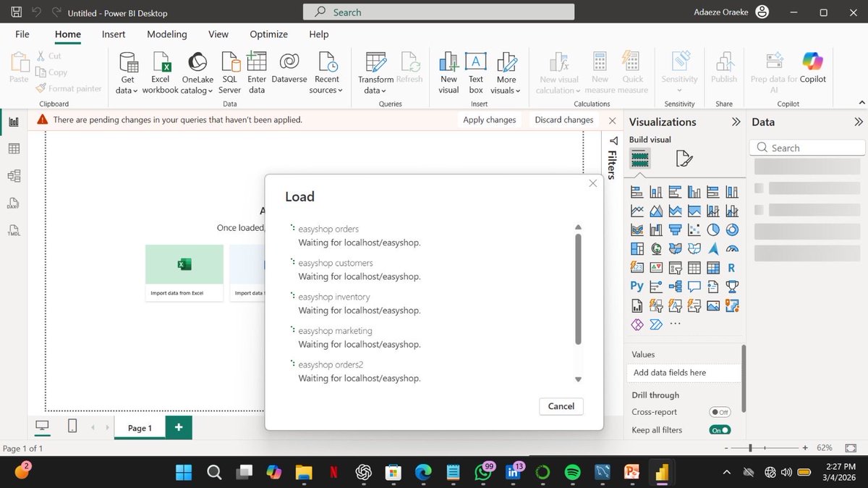Click Discard changes in the warning bar
The width and height of the screenshot is (868, 488).
(564, 120)
